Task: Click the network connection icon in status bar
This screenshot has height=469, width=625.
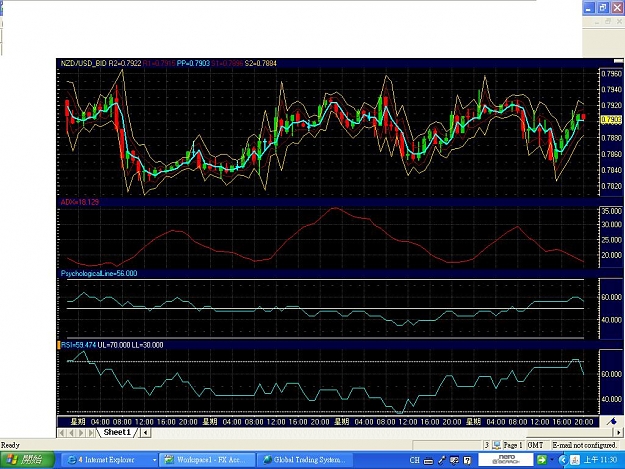Action: [496, 445]
